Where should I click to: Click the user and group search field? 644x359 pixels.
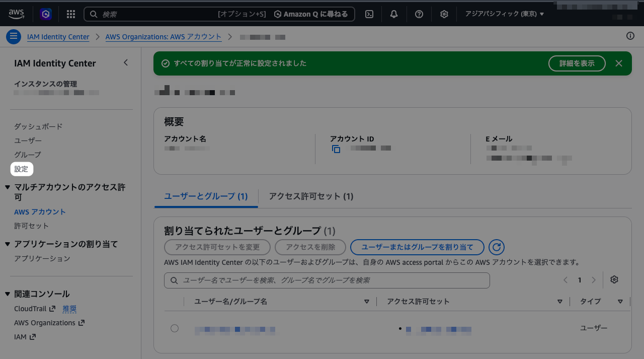327,280
